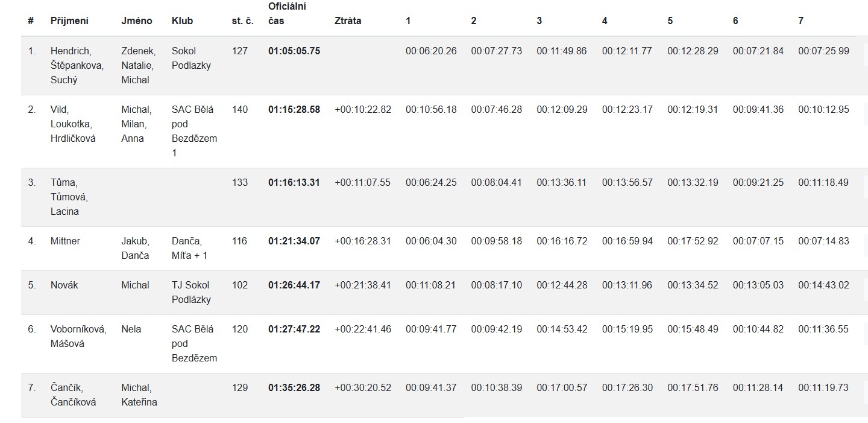868x423 pixels.
Task: Click the Voborníková, Mášová surname cell
Action: (78, 336)
